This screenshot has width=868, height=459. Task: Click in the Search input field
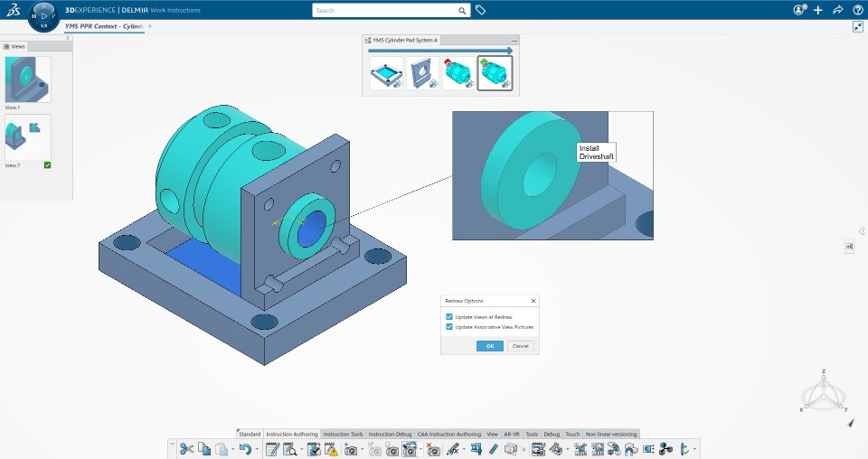(385, 11)
